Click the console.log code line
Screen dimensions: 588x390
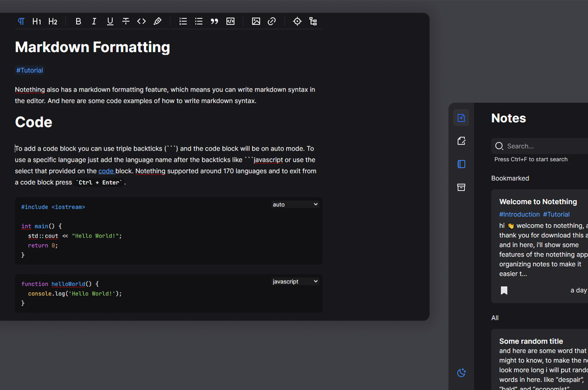tap(75, 294)
